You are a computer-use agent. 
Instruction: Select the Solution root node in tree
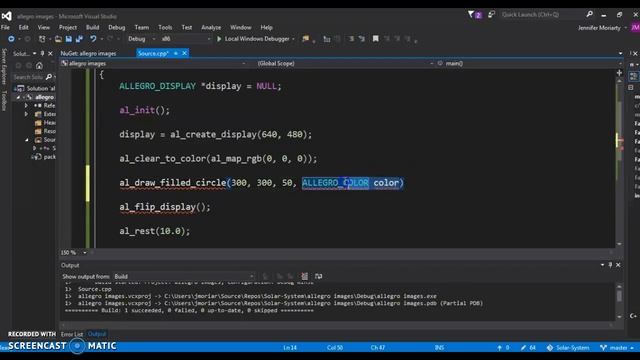[36, 88]
